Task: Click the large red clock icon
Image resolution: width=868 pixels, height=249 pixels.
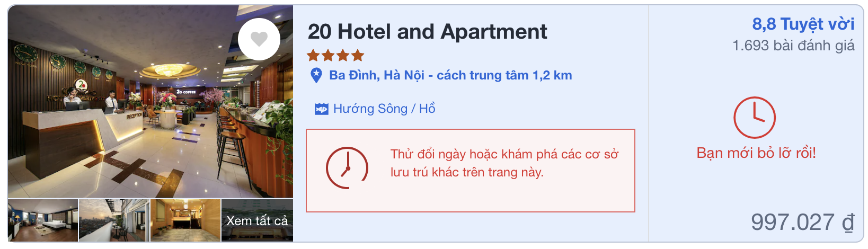Action: click(754, 118)
